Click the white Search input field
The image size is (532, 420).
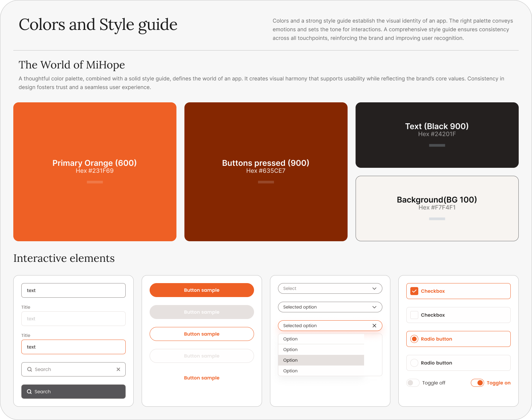(x=73, y=369)
